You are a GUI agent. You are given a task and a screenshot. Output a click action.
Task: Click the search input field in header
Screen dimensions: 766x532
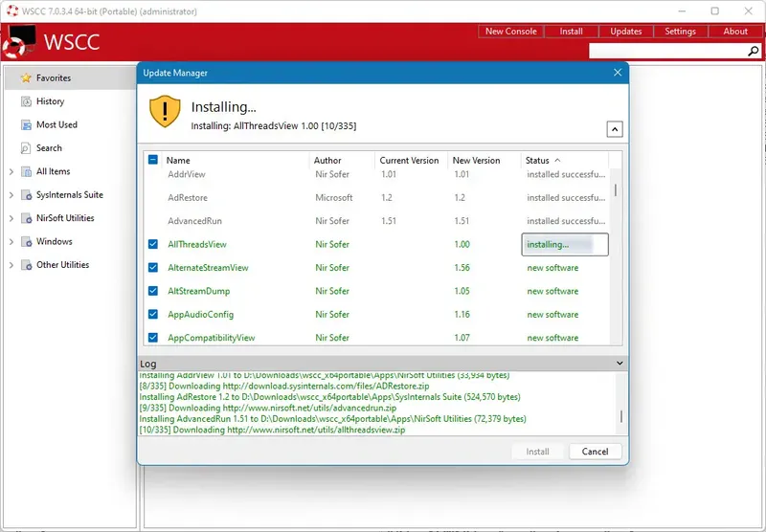(667, 51)
